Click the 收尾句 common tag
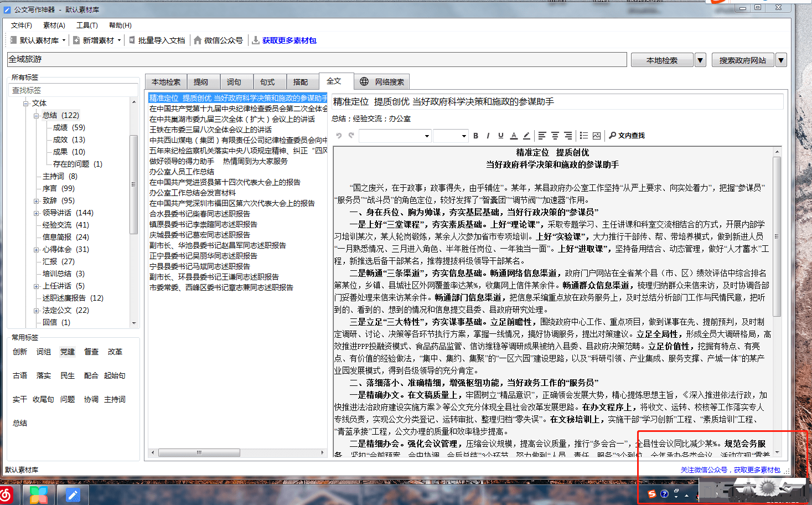This screenshot has width=812, height=505. (43, 399)
